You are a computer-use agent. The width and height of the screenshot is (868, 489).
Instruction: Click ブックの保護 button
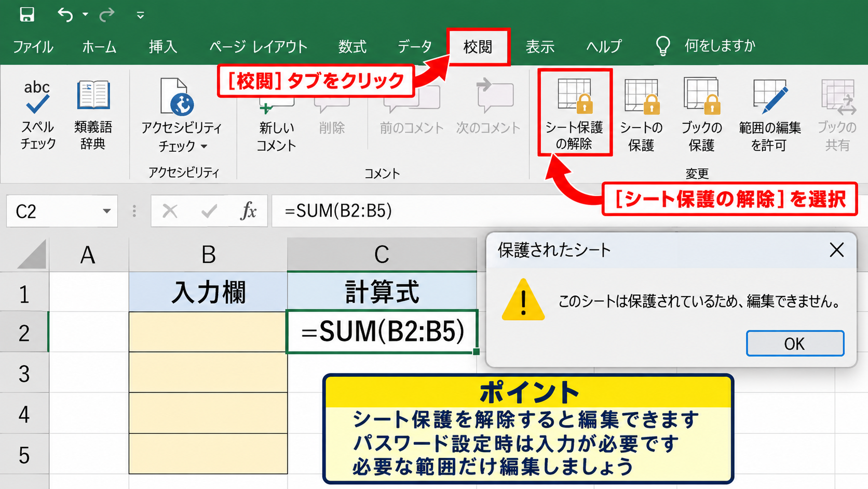(x=701, y=115)
